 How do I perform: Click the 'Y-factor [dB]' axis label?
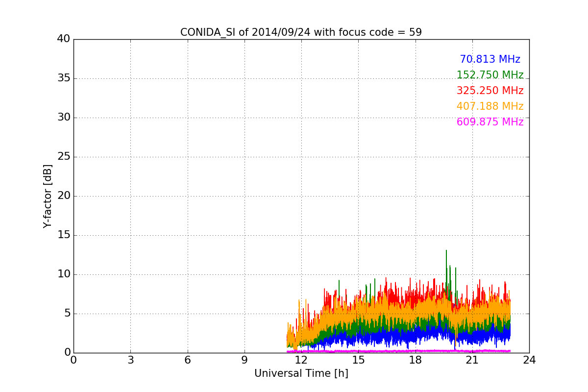click(48, 196)
